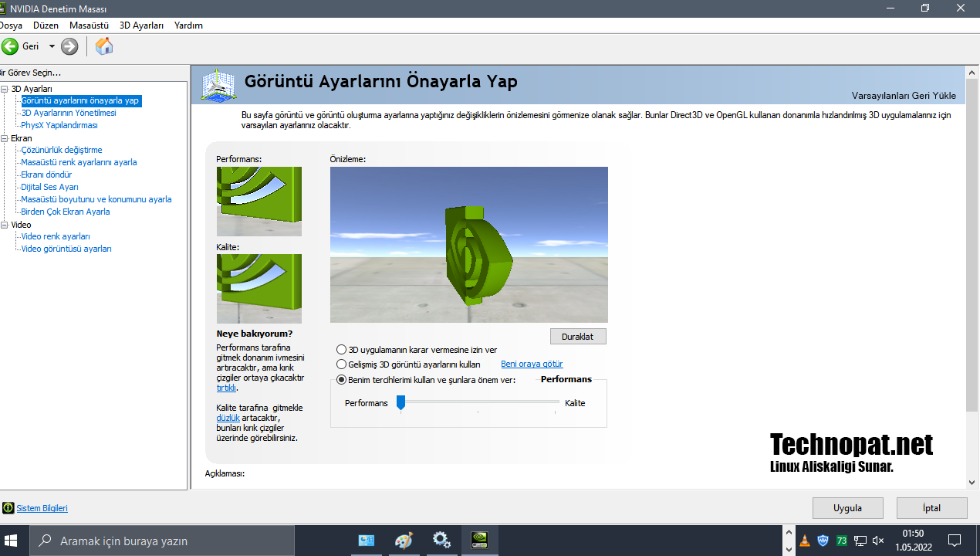Click the blue shield tray icon

(823, 541)
